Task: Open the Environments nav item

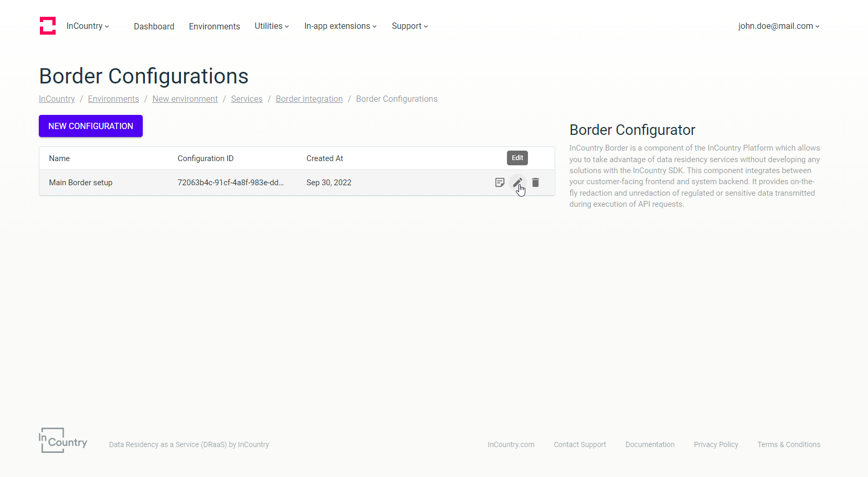Action: tap(214, 26)
